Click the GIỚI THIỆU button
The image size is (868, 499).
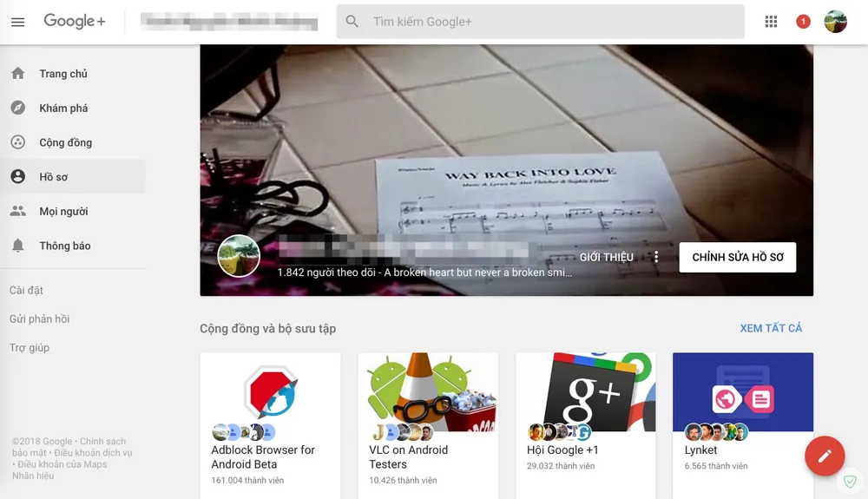click(606, 258)
